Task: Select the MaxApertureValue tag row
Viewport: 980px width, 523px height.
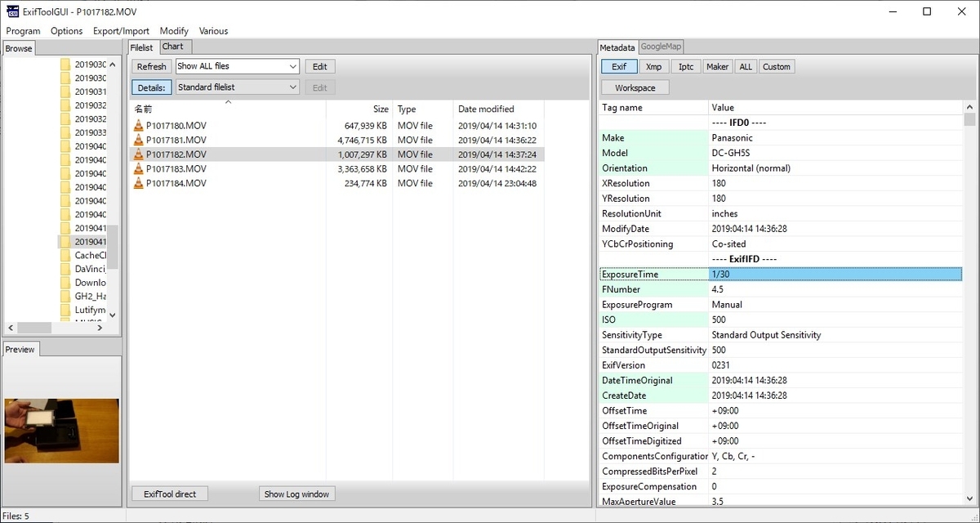Action: click(x=781, y=502)
